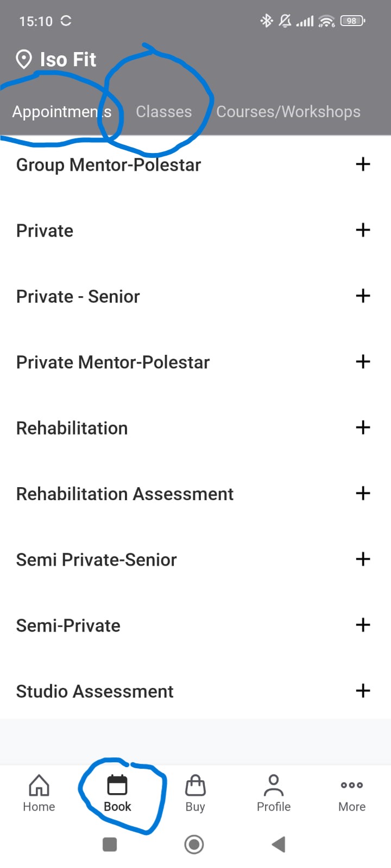Select the Appointments tab
This screenshot has width=391, height=868.
(x=62, y=112)
